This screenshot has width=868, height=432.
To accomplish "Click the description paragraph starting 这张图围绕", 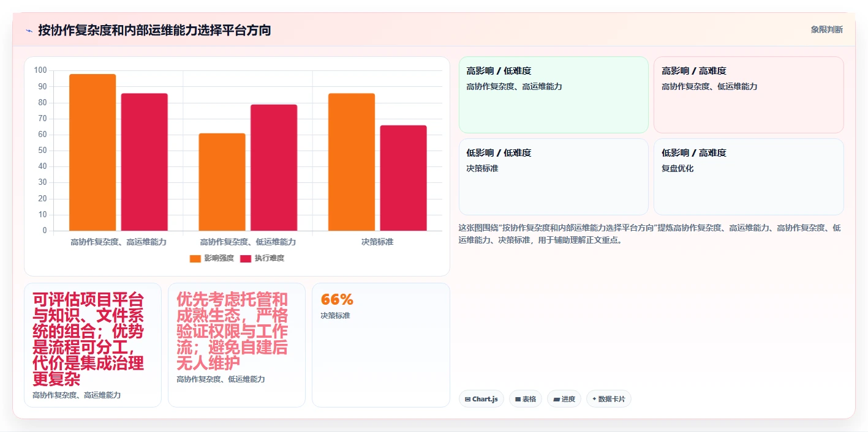I will (x=650, y=234).
